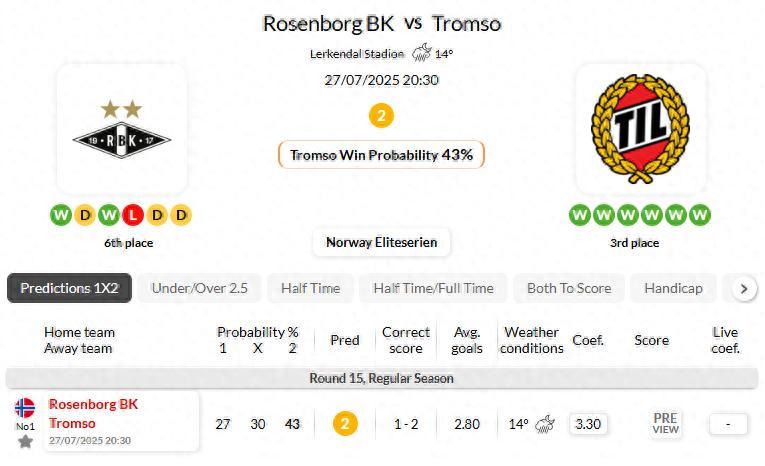
Task: Click the 3.30 coefficient button
Action: tap(589, 424)
